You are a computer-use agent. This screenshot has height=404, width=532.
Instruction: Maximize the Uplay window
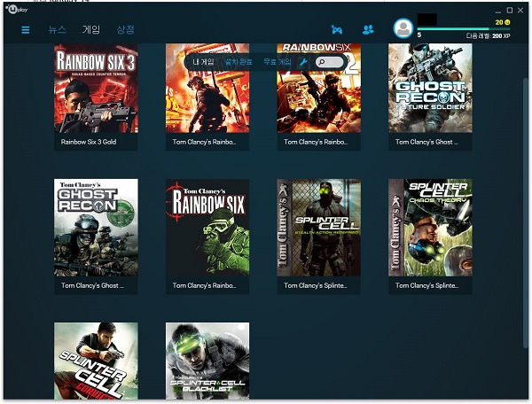pos(510,11)
